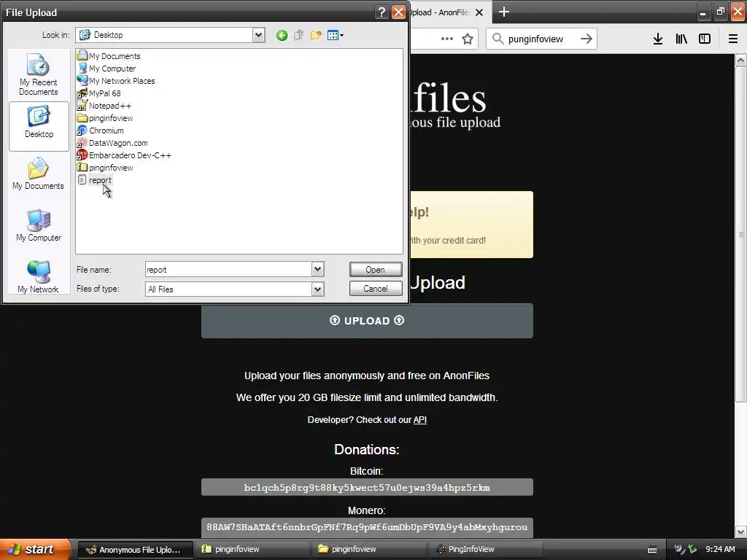Bookmark this page with star icon
The width and height of the screenshot is (747, 560).
(468, 39)
